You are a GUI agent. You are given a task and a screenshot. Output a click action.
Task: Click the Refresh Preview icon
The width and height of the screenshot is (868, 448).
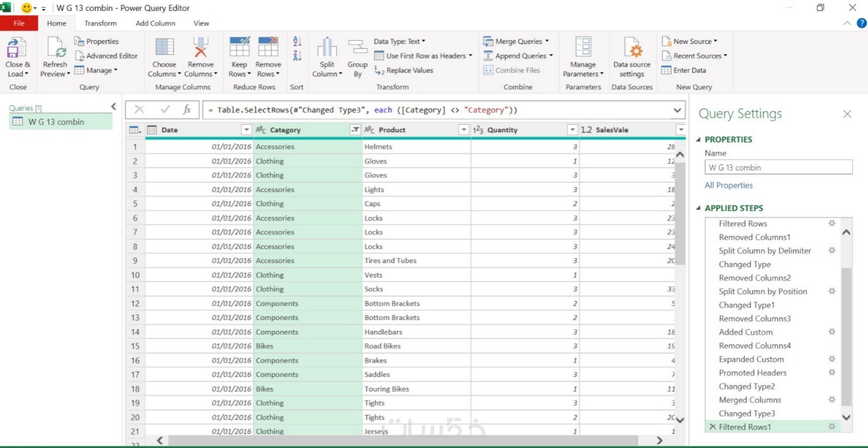click(56, 48)
